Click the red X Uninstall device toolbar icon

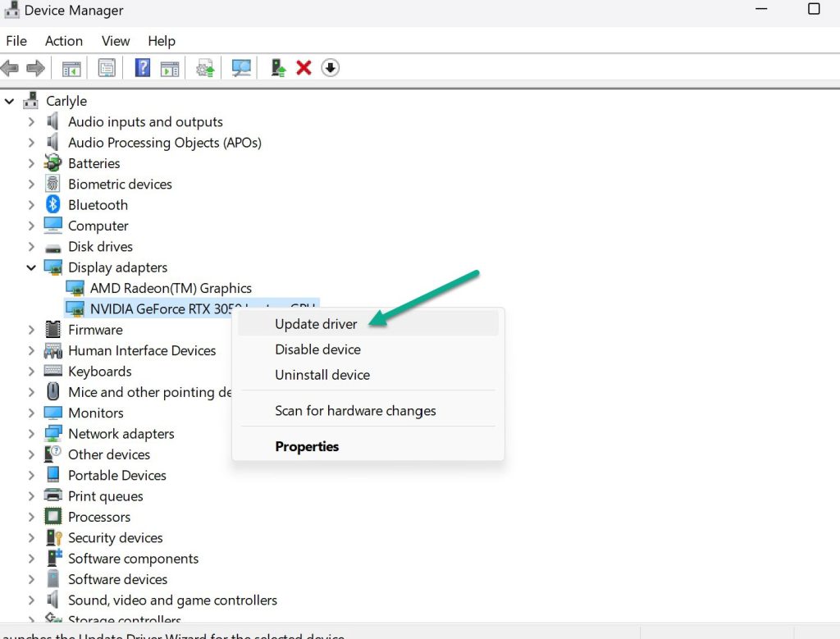coord(304,67)
